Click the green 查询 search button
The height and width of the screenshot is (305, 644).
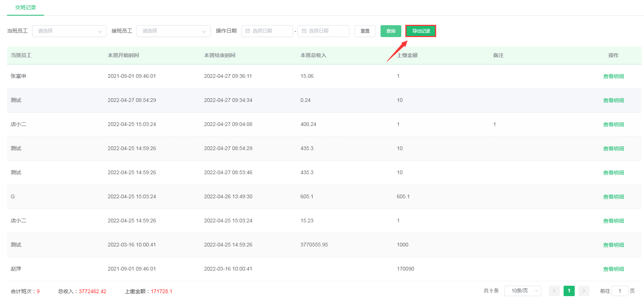click(391, 31)
